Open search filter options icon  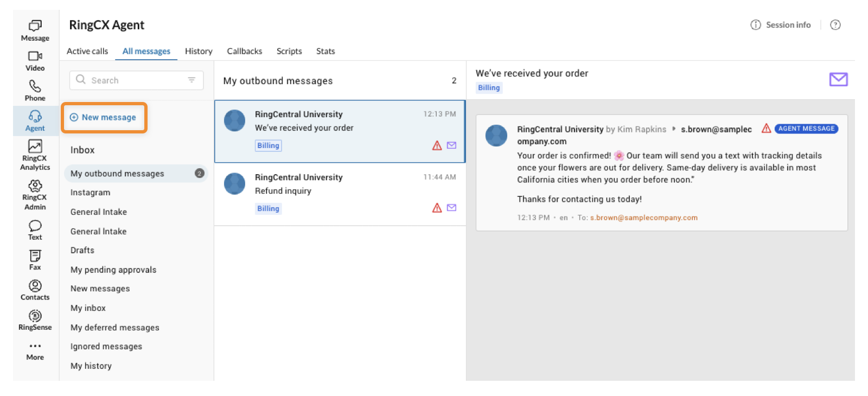coord(192,80)
